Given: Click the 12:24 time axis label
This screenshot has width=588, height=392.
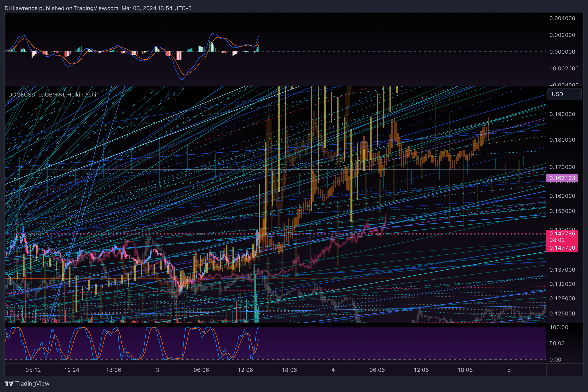Looking at the screenshot, I should pyautogui.click(x=72, y=370).
